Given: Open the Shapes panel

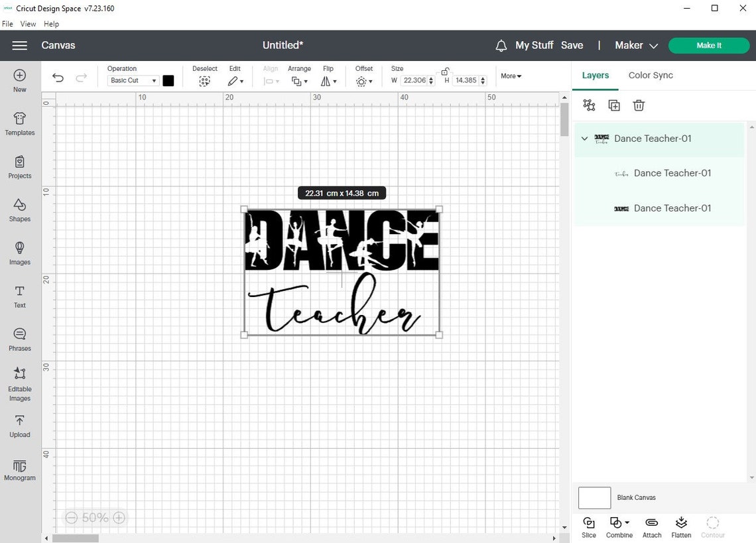Looking at the screenshot, I should coord(19,209).
